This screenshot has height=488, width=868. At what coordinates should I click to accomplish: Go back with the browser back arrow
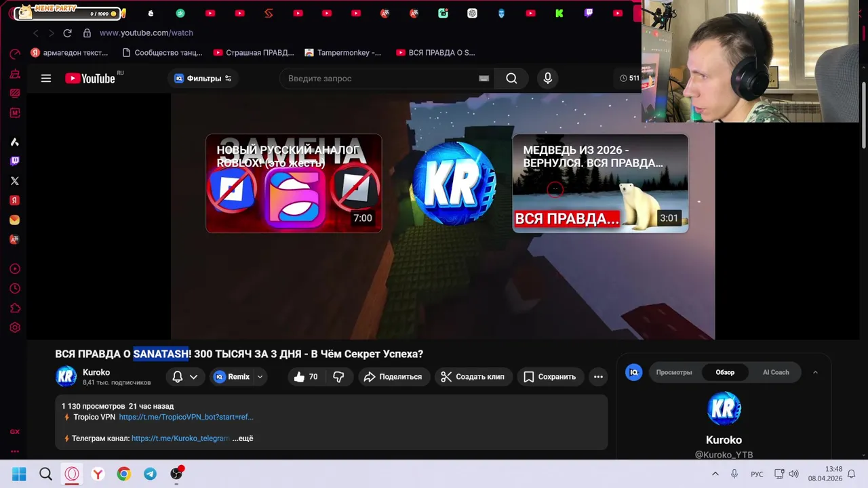tap(36, 33)
